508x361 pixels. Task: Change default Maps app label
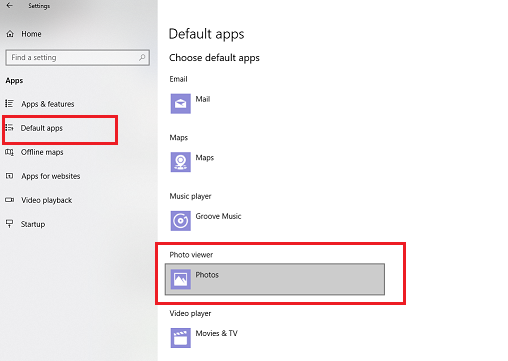click(205, 158)
